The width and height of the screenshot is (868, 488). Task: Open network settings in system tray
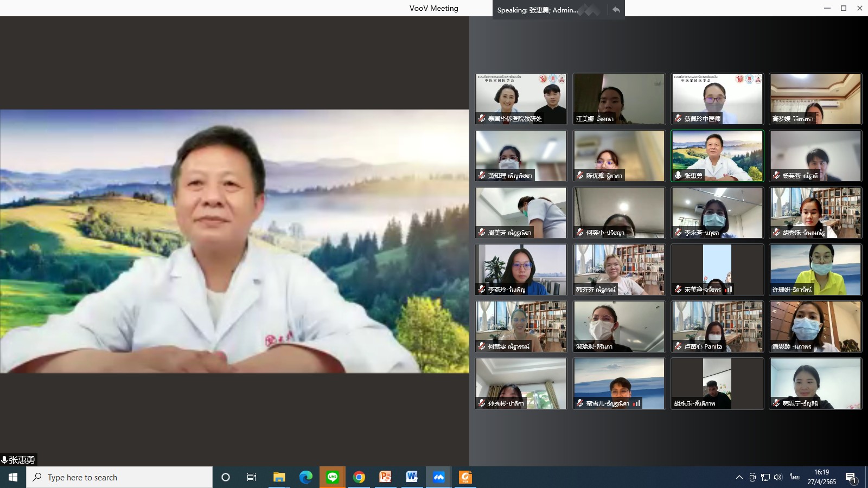[x=765, y=477]
